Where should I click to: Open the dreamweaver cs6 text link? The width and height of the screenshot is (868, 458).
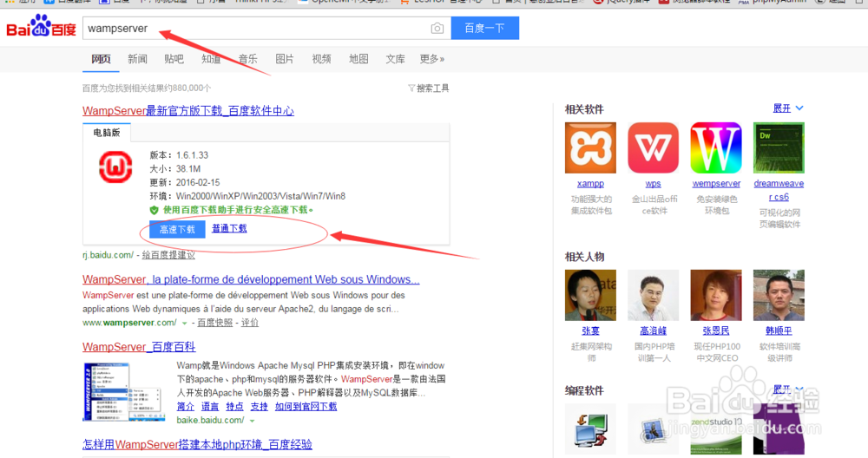coord(779,190)
